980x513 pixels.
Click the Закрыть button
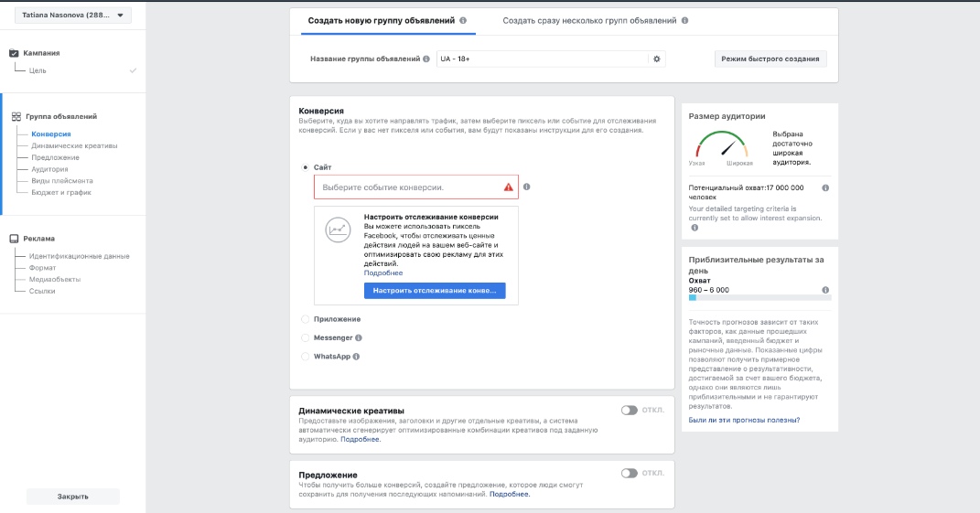(x=72, y=497)
